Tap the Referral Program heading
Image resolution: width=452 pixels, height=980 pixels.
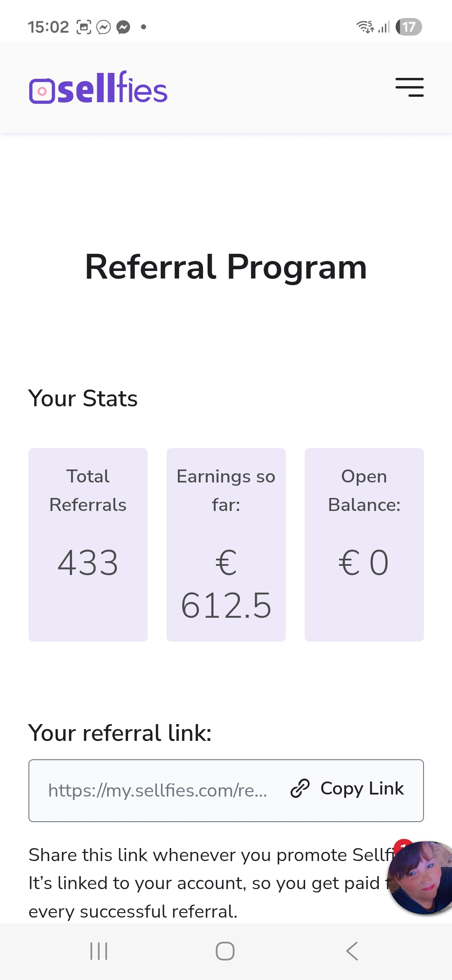[x=226, y=267]
